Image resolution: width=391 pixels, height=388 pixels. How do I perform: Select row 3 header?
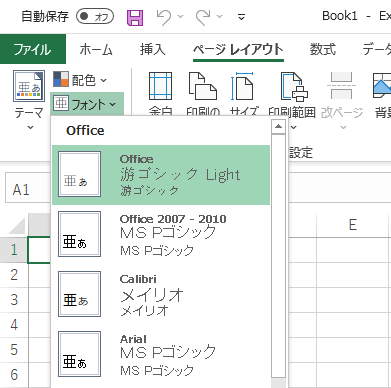(14, 300)
